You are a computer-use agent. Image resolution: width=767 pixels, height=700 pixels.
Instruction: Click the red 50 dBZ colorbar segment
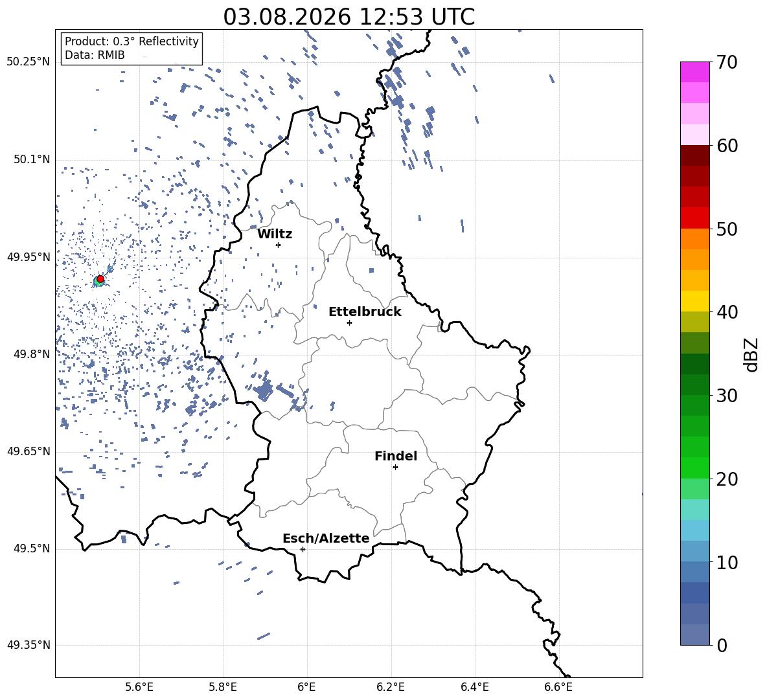[x=694, y=218]
